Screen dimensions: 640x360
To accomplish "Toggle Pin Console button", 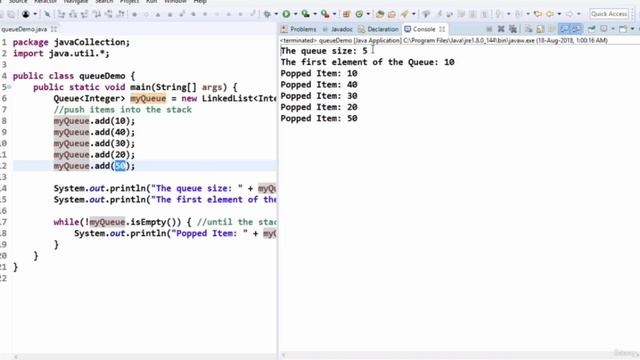I will (x=591, y=29).
